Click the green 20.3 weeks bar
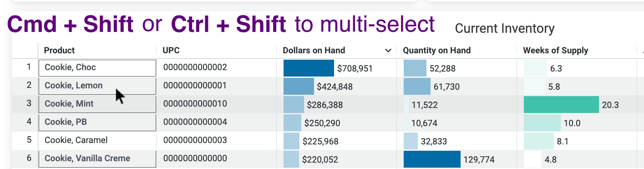This screenshot has height=169, width=644. pos(561,105)
